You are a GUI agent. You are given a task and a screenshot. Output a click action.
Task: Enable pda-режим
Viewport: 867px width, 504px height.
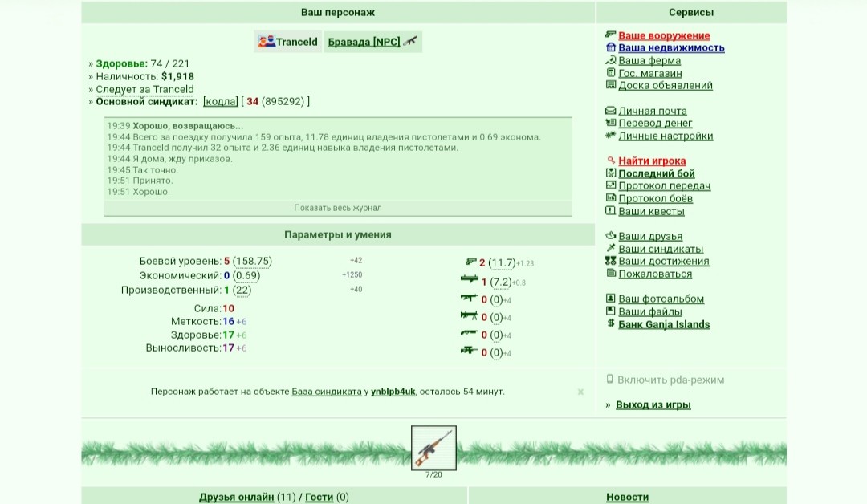click(670, 380)
